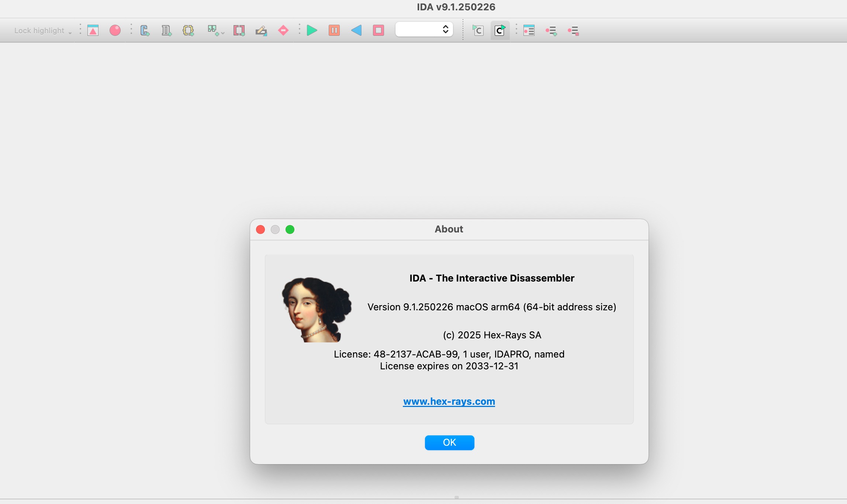Click the highlighted C with green arrow icon
This screenshot has height=504, width=847.
point(500,30)
